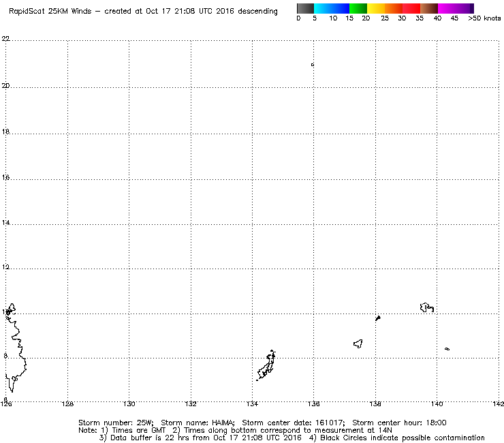Click the cyan-blue 5-15 knots color band
This screenshot has width=504, height=443.
pos(332,8)
